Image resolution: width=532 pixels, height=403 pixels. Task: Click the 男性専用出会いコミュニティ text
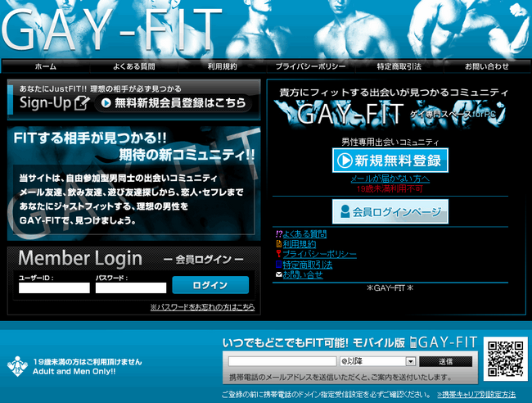[390, 143]
